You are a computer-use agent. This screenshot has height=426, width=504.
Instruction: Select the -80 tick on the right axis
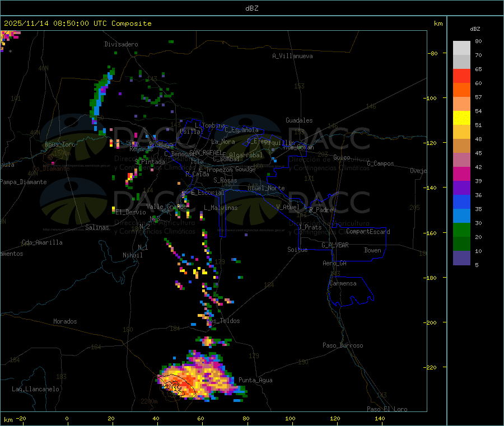[433, 53]
